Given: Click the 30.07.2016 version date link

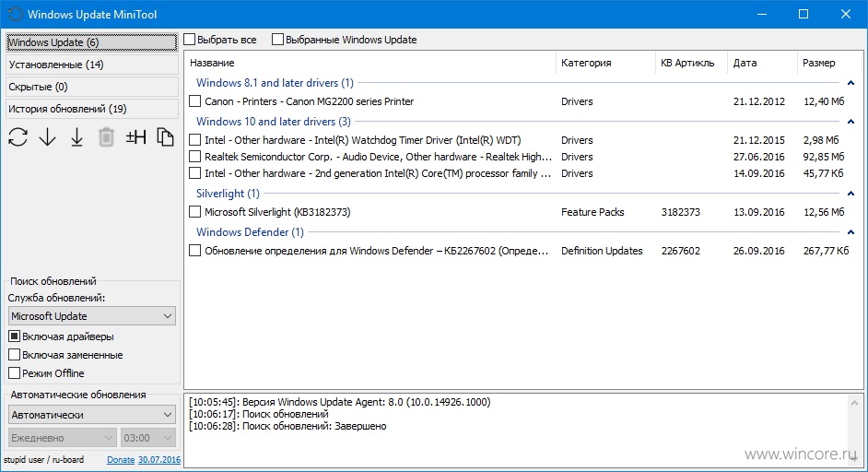Looking at the screenshot, I should pos(159,460).
